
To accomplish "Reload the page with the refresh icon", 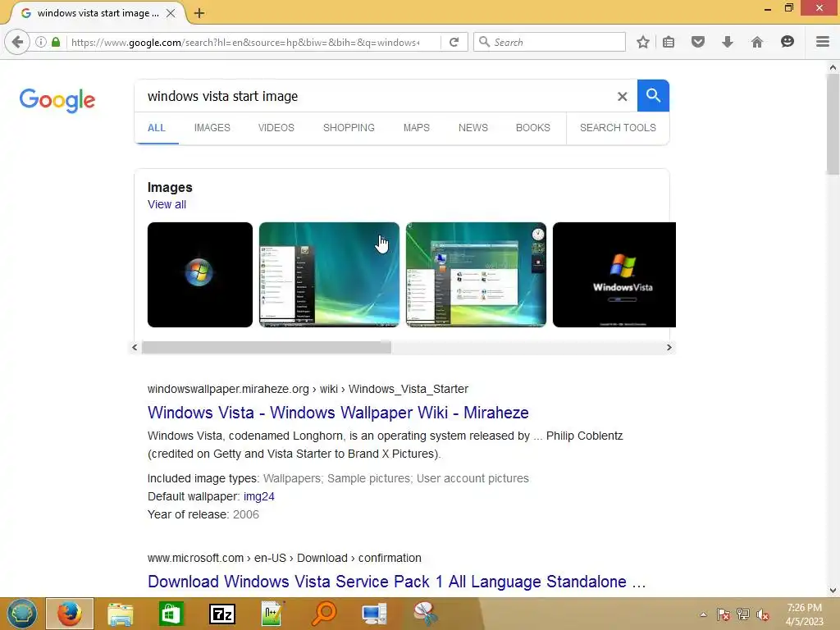I will [x=454, y=42].
